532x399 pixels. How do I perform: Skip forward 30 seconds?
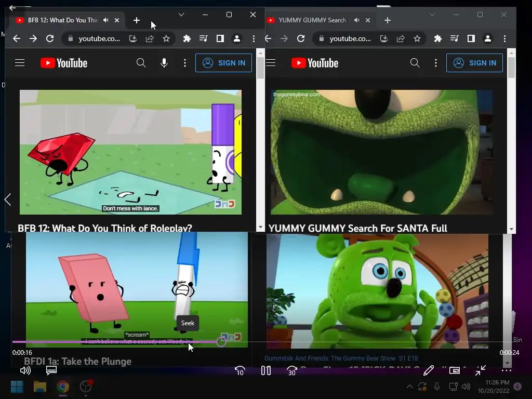tap(292, 371)
